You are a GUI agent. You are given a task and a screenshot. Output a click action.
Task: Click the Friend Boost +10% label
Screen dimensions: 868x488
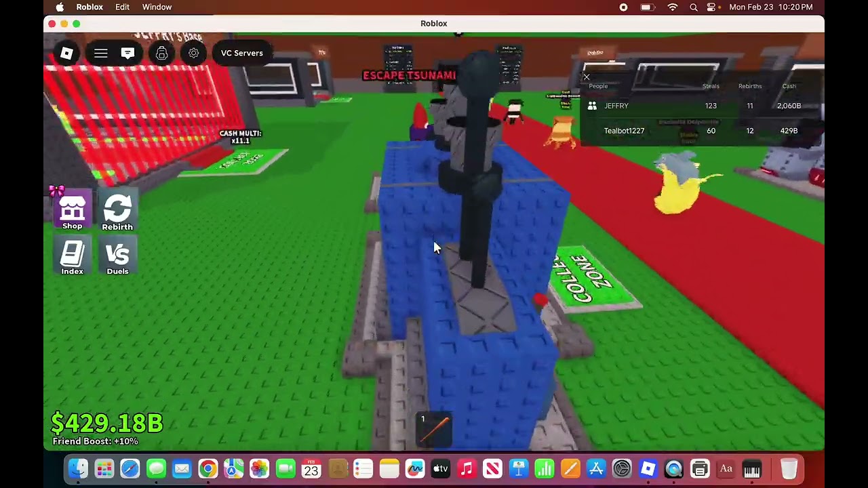coord(95,441)
